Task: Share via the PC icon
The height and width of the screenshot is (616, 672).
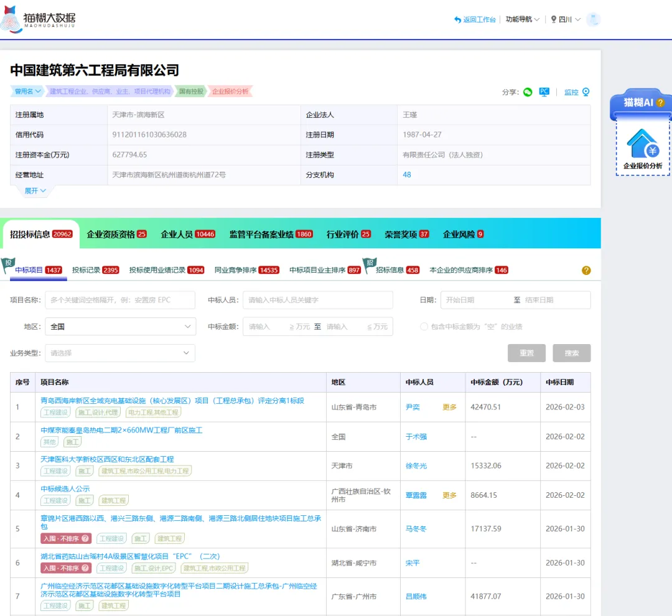Action: coord(544,91)
